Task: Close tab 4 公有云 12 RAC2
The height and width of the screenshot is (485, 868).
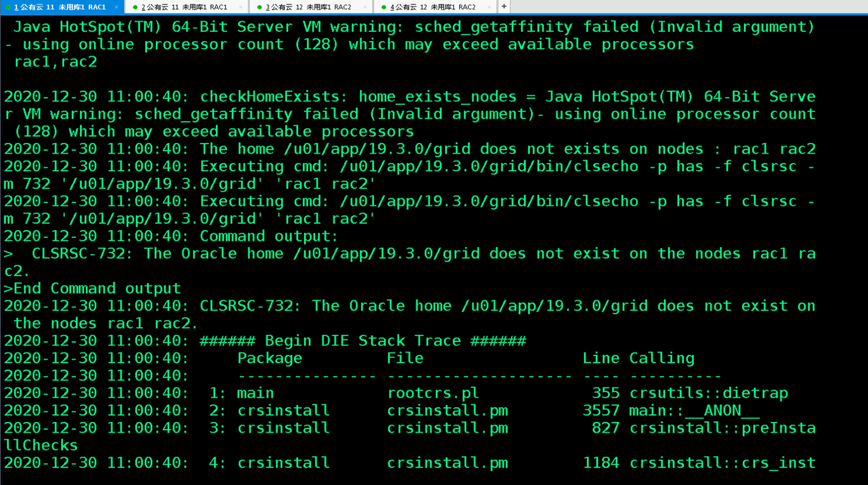Action: point(489,7)
